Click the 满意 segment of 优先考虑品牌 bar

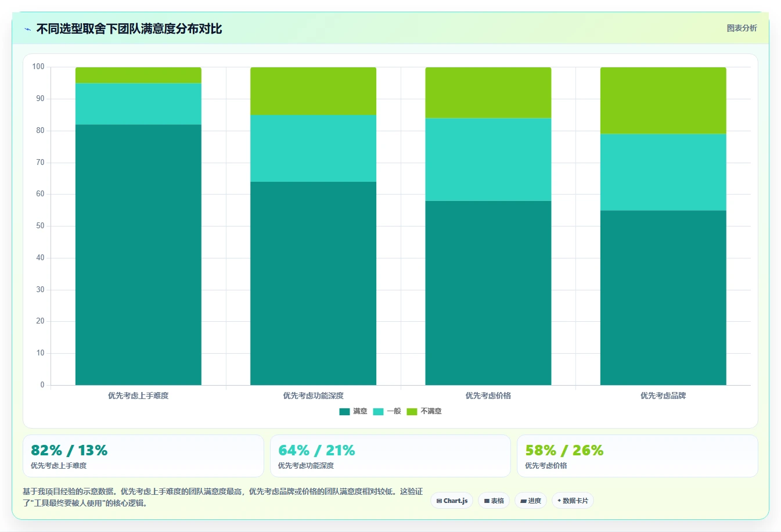pos(663,297)
